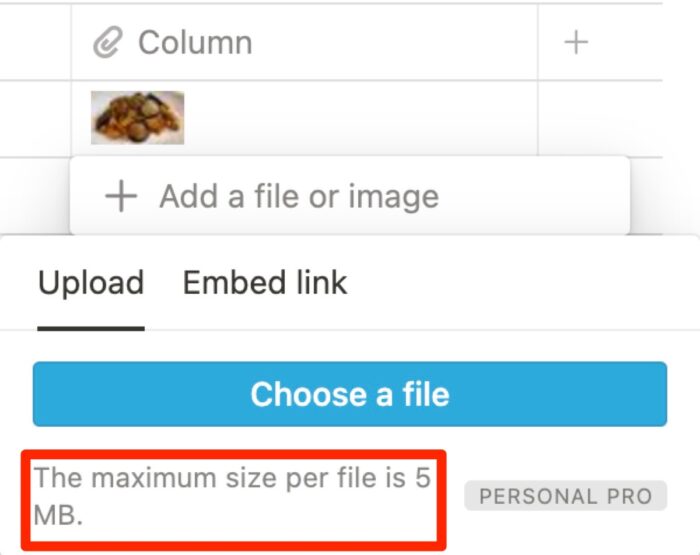700x555 pixels.
Task: Click the underline beneath the Upload tab
Action: tap(91, 327)
